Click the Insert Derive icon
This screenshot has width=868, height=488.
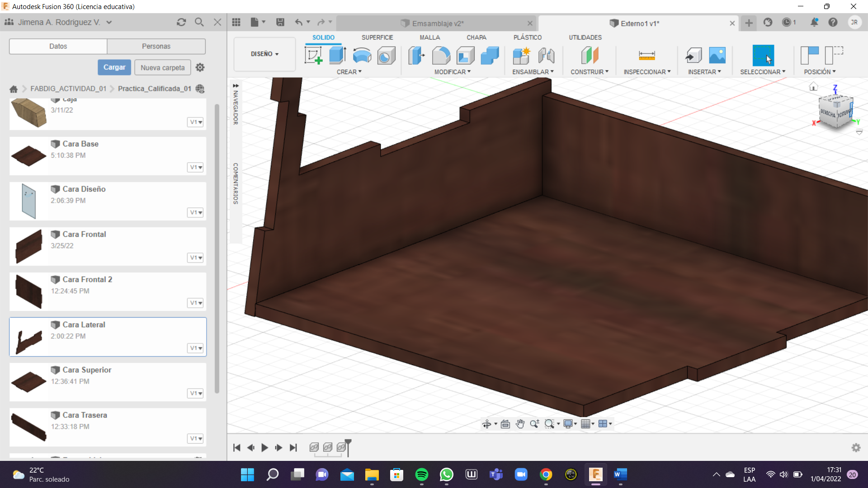click(693, 56)
